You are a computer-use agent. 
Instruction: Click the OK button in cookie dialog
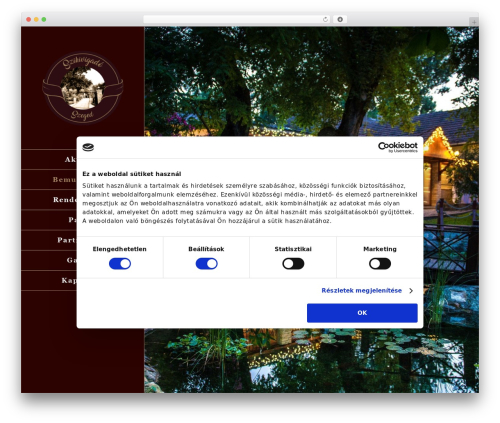tap(362, 313)
